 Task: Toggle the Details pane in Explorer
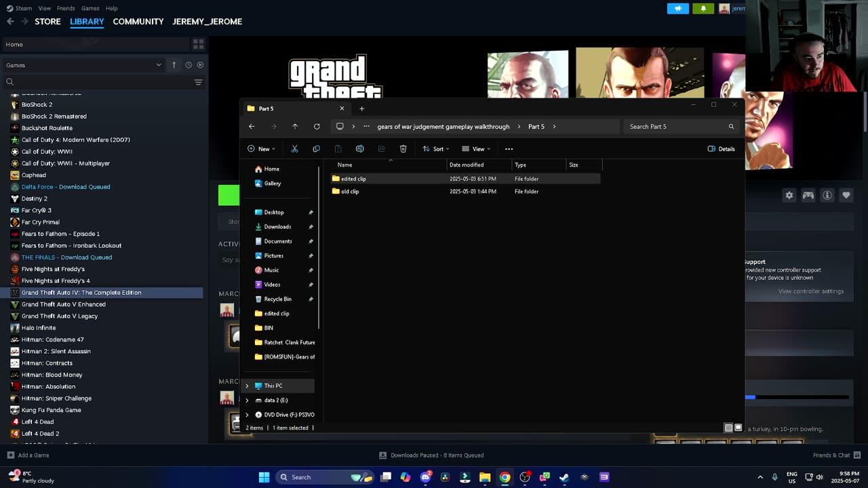pos(721,149)
